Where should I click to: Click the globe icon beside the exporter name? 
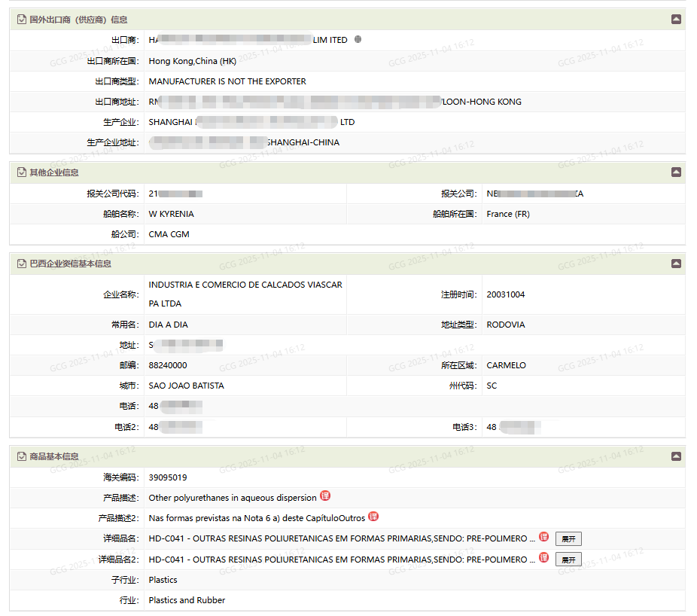[358, 40]
